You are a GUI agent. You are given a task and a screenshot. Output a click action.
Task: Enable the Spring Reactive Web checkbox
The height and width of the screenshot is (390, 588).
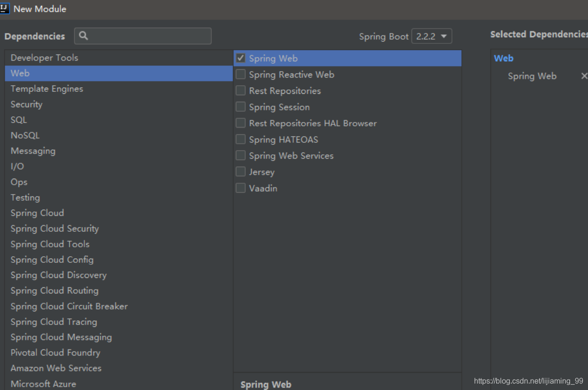[x=241, y=74]
